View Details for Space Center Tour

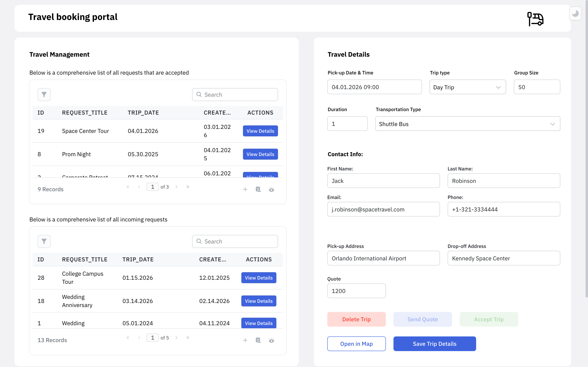coord(260,131)
